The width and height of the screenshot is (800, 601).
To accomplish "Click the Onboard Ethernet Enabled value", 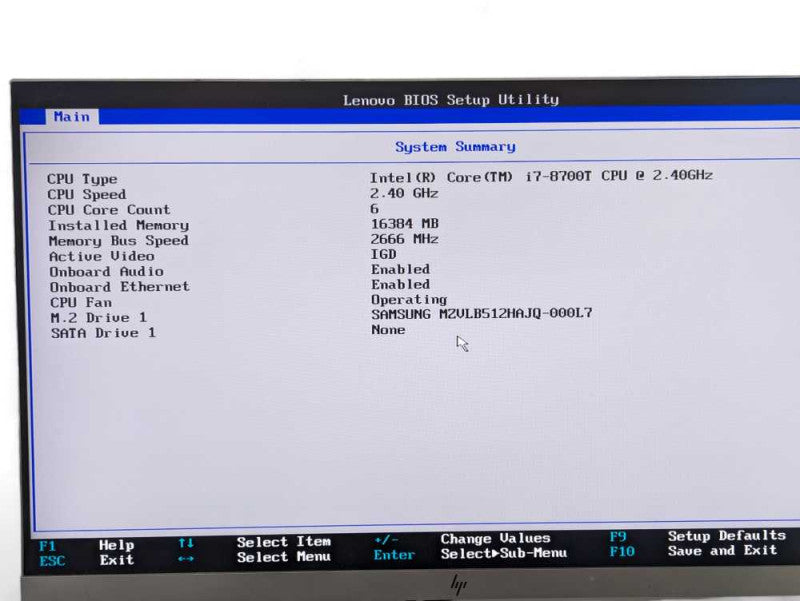I will pos(400,284).
